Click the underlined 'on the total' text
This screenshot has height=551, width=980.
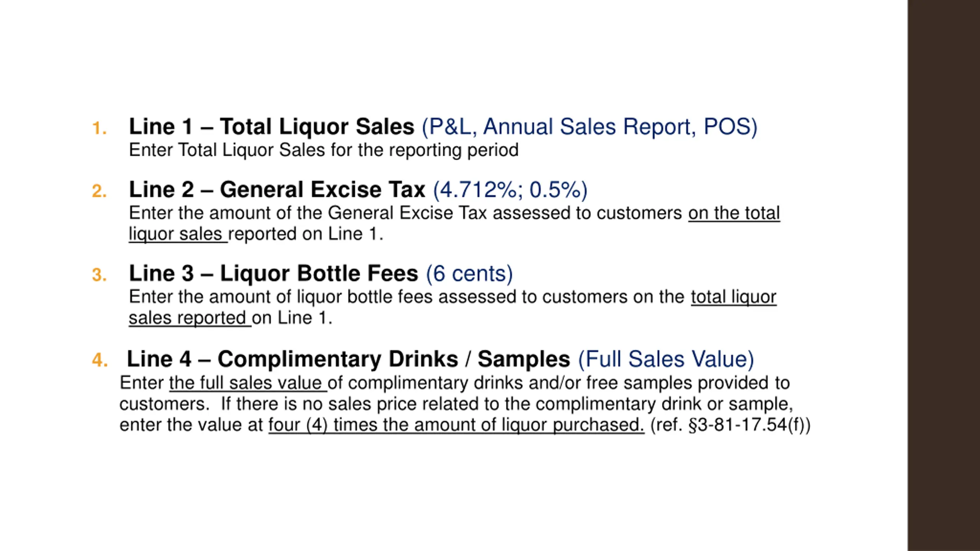[734, 213]
